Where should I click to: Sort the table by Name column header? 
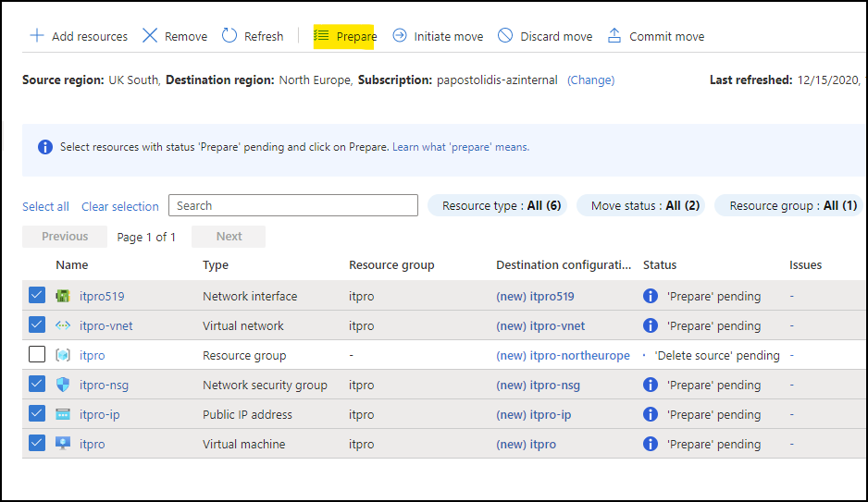(x=72, y=264)
